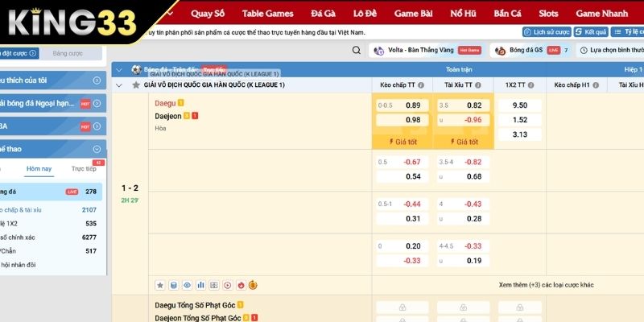Viewport: 644px width, 322px height.
Task: Toggle the eye watch icon under match
Action: 188,285
